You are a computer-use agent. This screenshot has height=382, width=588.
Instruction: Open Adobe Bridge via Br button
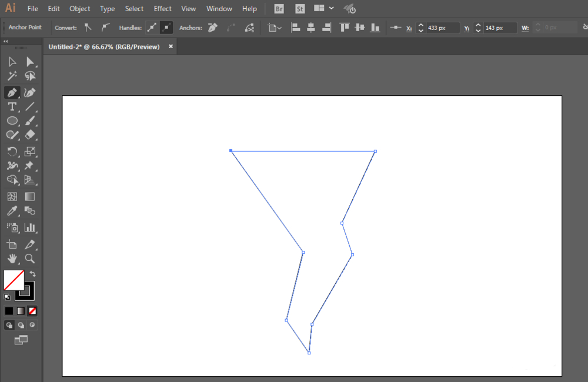279,9
